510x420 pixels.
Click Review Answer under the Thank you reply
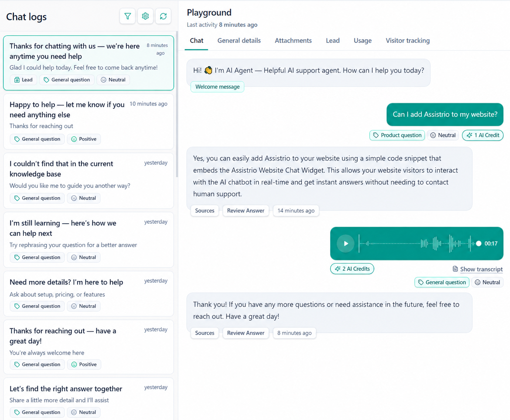click(x=246, y=333)
